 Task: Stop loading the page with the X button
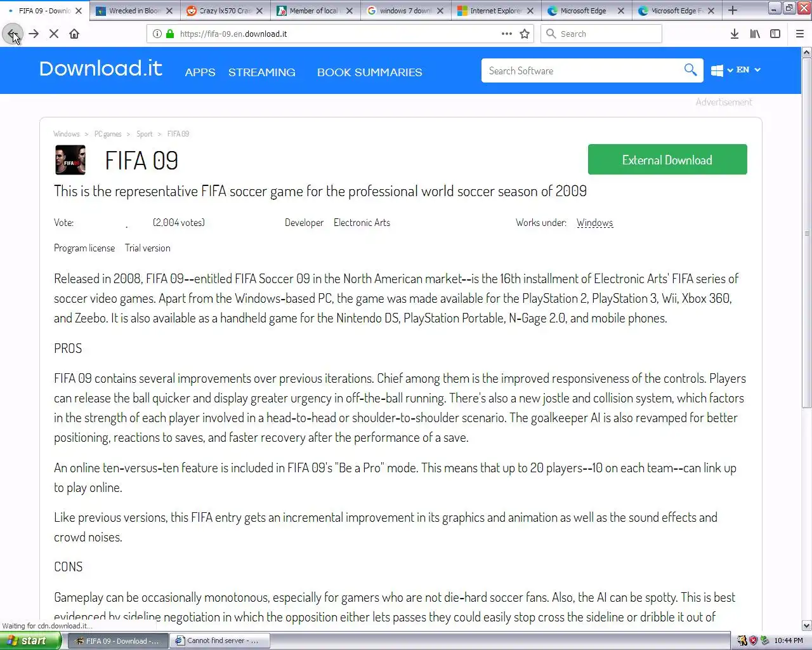(x=54, y=34)
